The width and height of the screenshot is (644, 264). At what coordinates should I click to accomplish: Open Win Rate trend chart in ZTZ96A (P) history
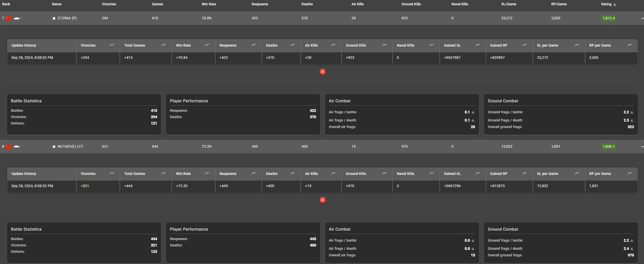coord(207,45)
